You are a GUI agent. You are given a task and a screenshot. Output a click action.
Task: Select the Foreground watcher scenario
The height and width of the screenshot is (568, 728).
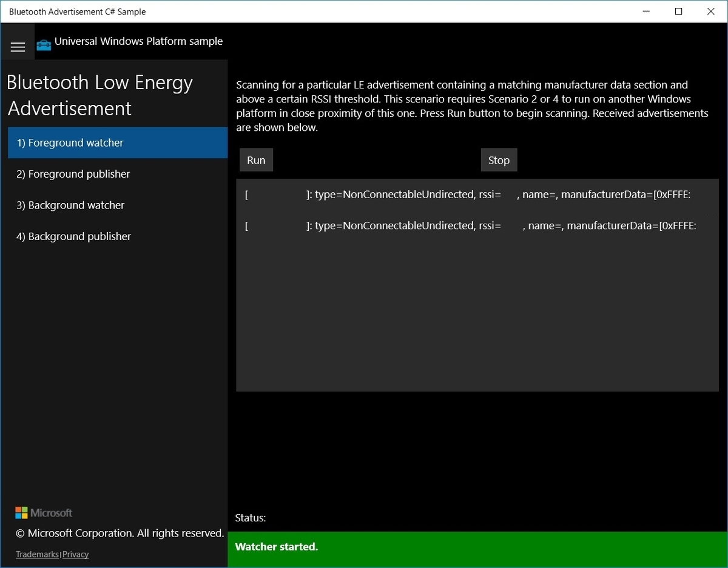click(x=118, y=143)
